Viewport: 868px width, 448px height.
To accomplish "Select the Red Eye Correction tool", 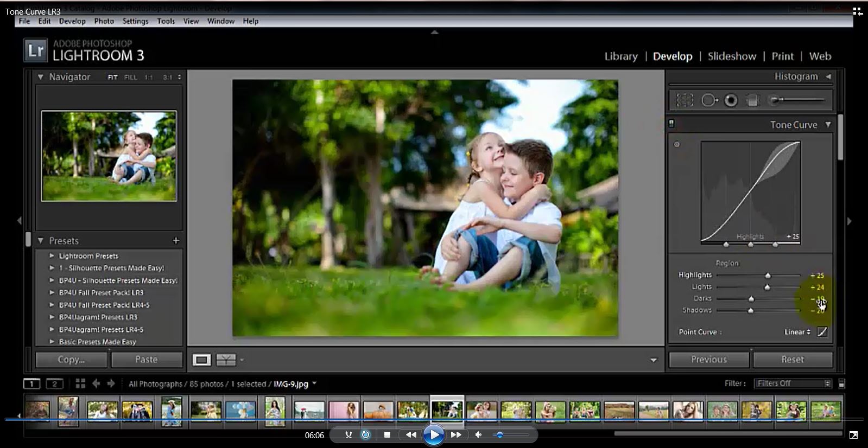I will (731, 100).
